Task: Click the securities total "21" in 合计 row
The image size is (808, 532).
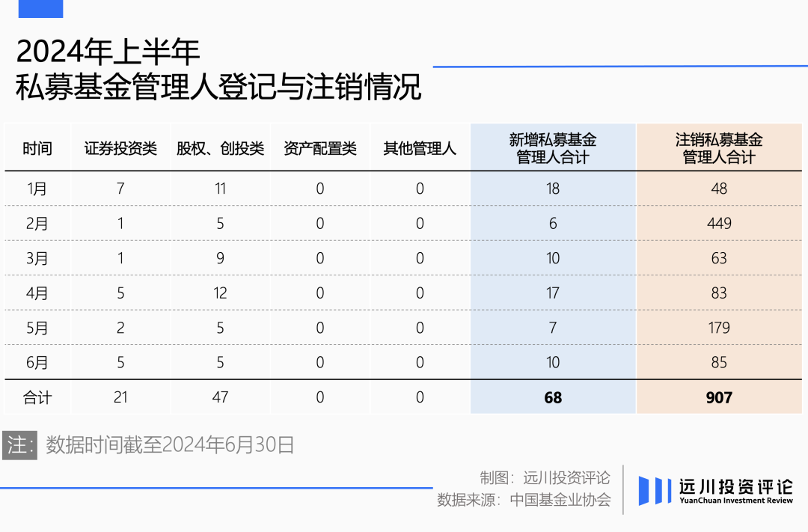Action: pyautogui.click(x=120, y=397)
